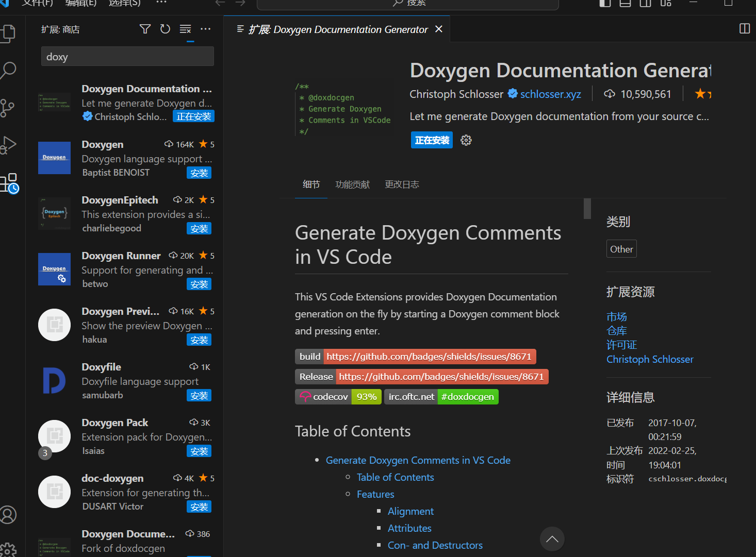
Task: Open the Christoph Schlosser resource link
Action: (x=650, y=359)
